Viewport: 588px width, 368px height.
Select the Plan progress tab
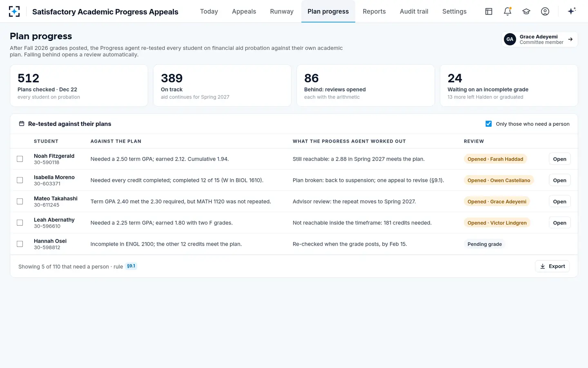click(x=328, y=11)
